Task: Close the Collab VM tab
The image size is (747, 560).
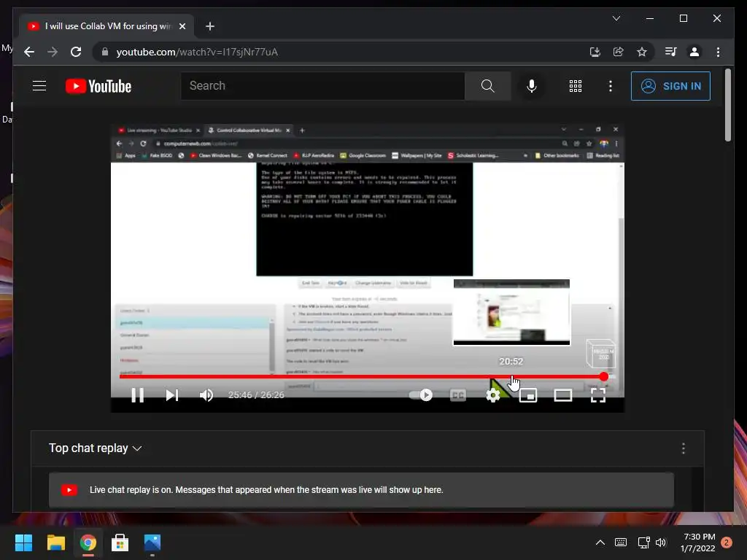Action: (182, 26)
